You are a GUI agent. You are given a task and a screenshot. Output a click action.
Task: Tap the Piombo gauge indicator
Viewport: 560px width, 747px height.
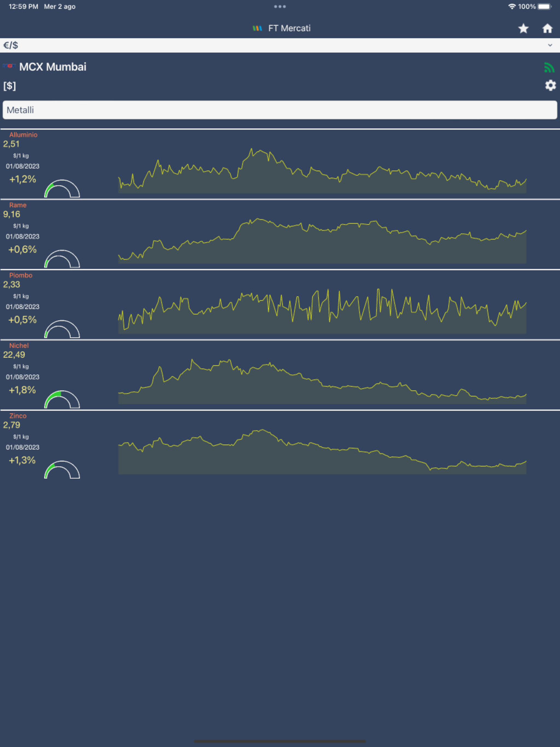(62, 329)
